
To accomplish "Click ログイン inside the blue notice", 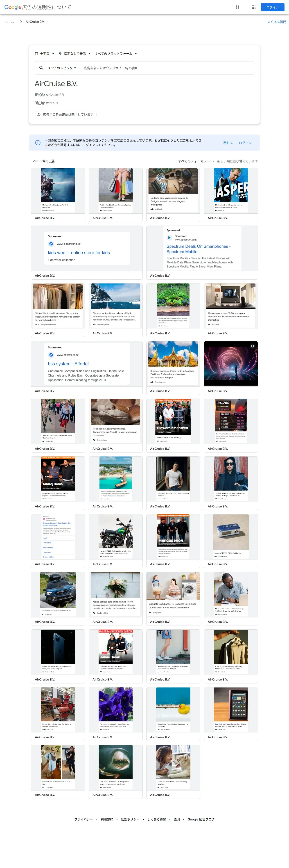I will pyautogui.click(x=245, y=143).
